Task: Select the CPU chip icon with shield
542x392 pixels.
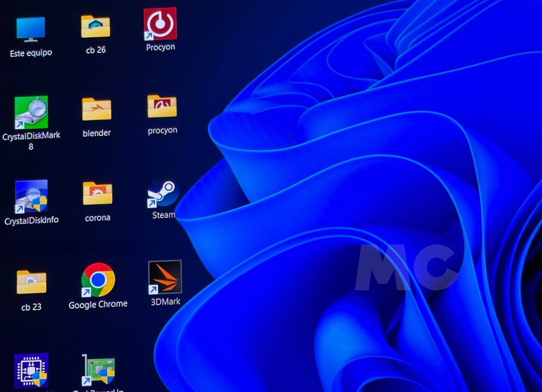Action: point(31,371)
